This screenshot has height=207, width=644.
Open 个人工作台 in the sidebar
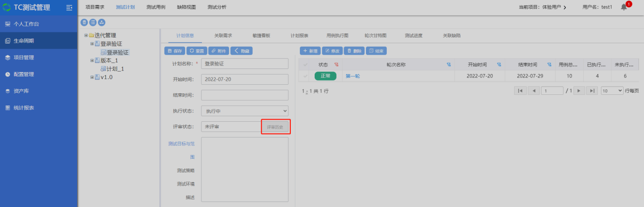pos(39,24)
